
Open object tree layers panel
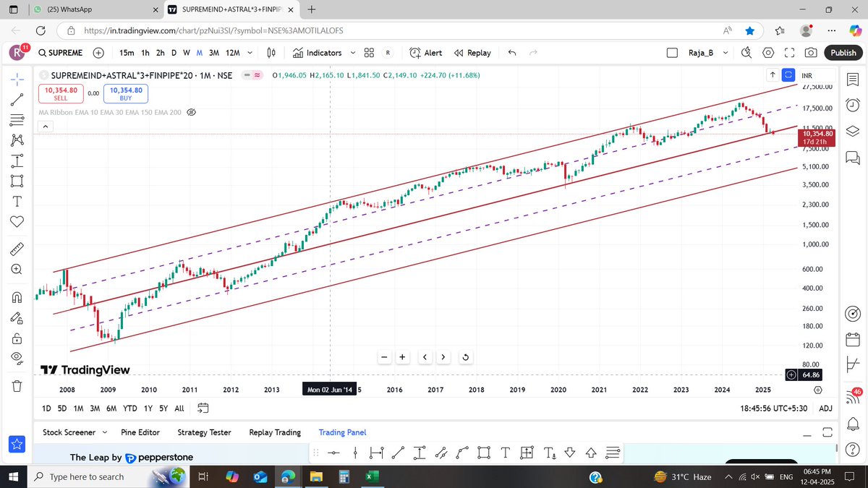852,130
